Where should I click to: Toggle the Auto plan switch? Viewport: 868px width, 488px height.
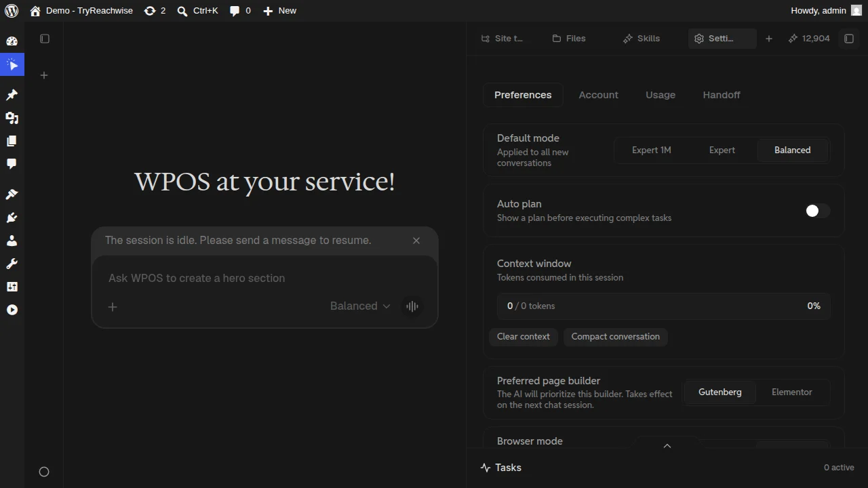click(817, 211)
